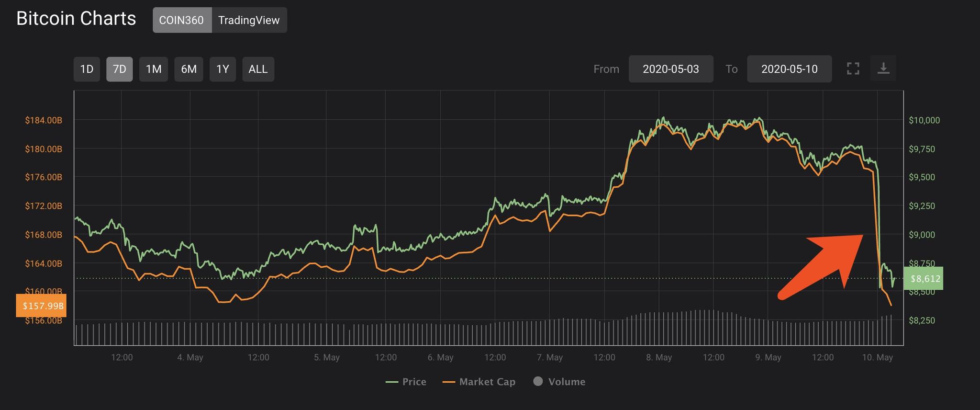
Task: Click the fullscreen chart icon
Action: coord(853,69)
